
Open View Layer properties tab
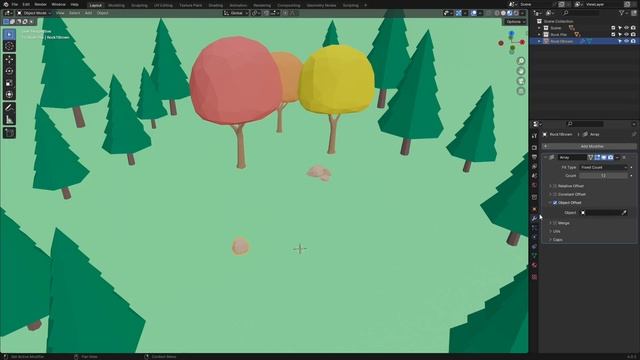click(534, 166)
